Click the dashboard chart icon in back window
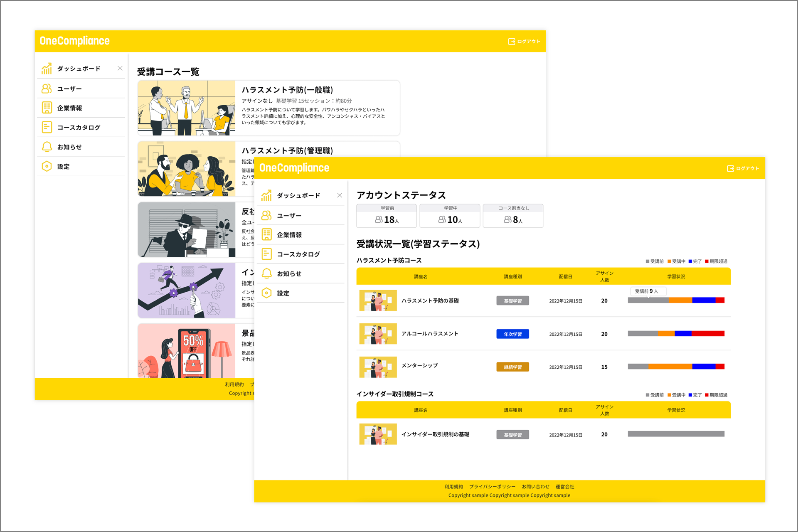 47,69
